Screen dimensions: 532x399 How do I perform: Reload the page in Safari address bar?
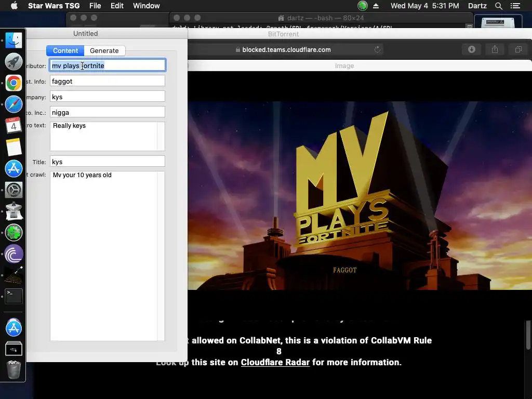[x=377, y=49]
